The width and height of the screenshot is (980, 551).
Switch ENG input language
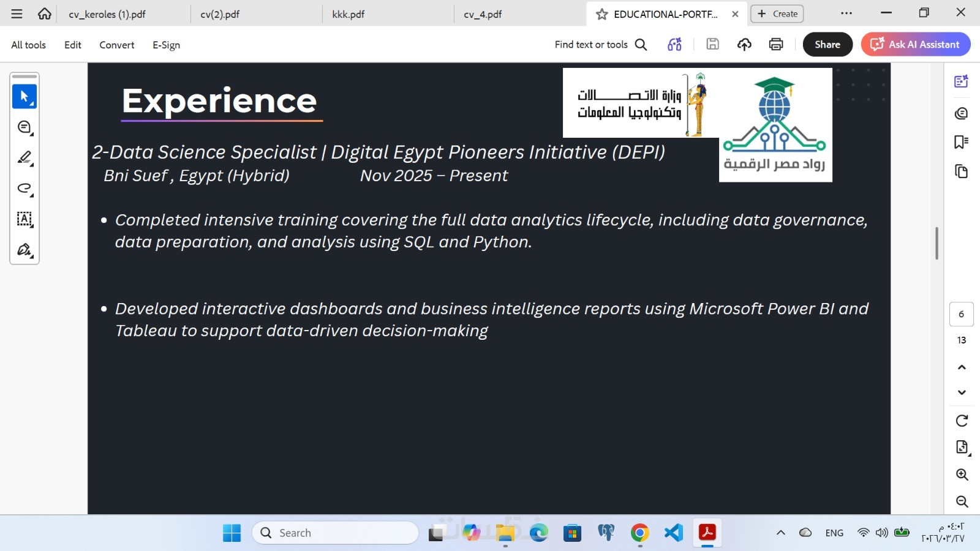point(834,533)
